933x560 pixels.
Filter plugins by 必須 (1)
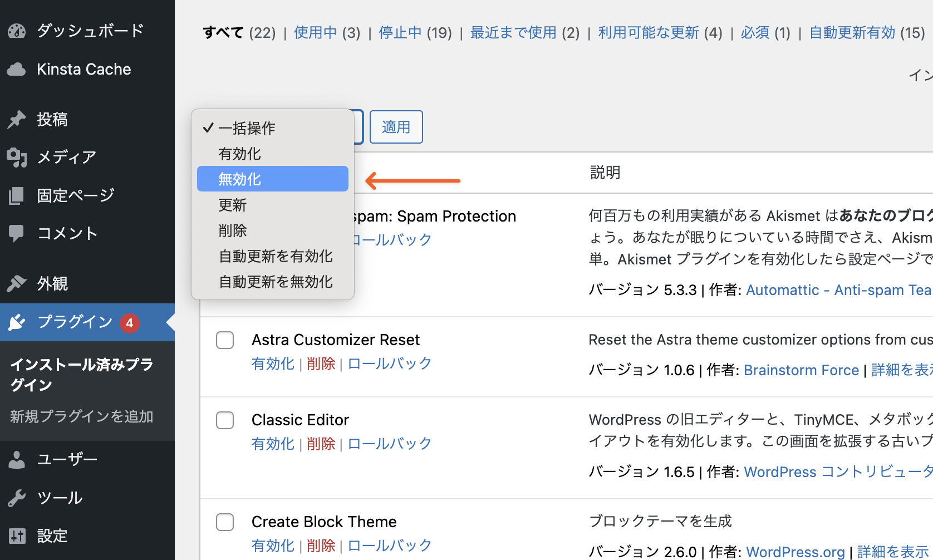click(x=765, y=33)
